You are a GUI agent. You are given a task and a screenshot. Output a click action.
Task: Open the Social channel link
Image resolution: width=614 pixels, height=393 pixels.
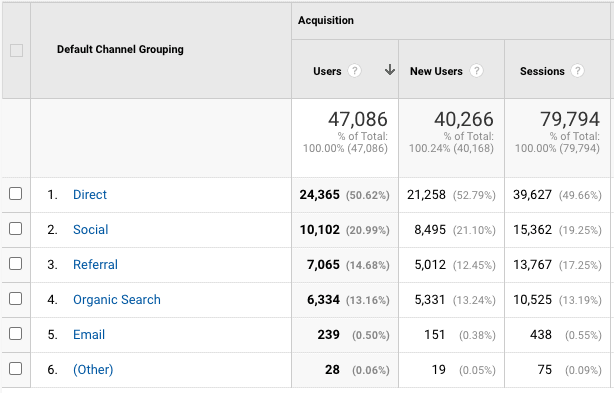coord(90,229)
